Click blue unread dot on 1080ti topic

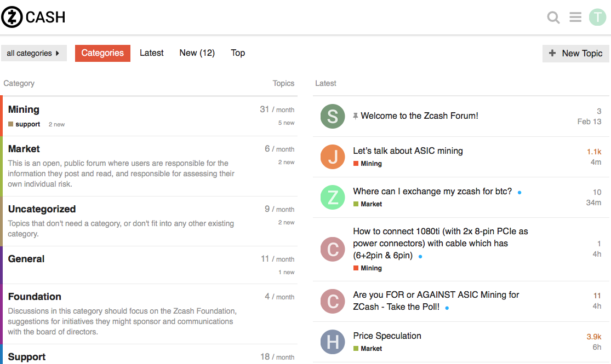(420, 257)
